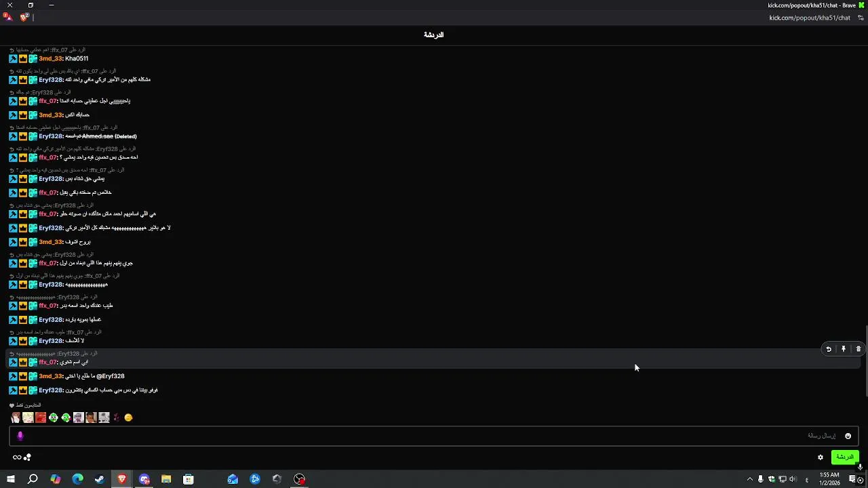Pick the pink music note emote
The width and height of the screenshot is (868, 488).
(x=116, y=418)
